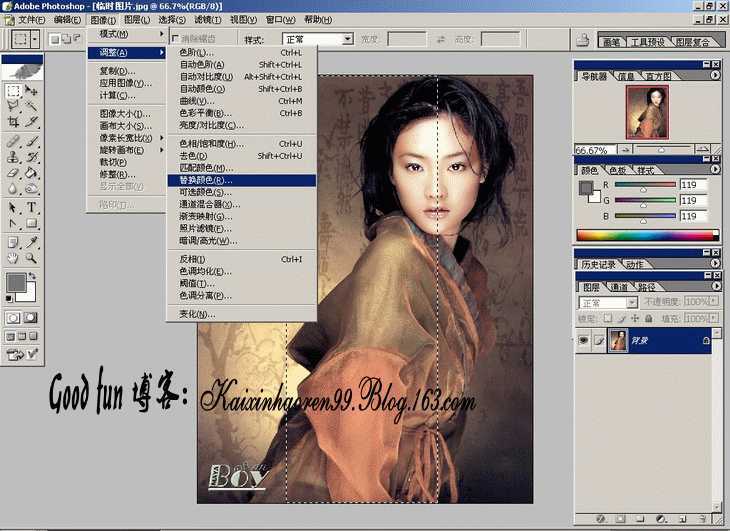Choose 替换颜色(R)... from the adjustments submenu
Screen dimensions: 730x531
click(200, 180)
